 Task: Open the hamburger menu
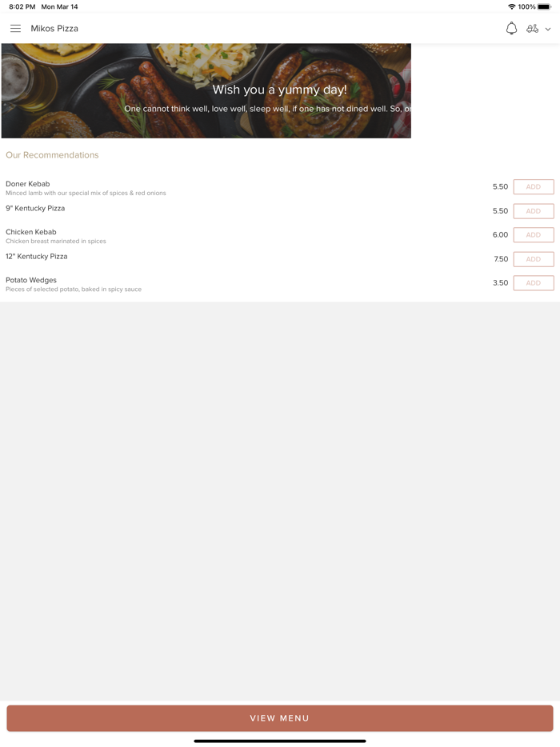[15, 29]
